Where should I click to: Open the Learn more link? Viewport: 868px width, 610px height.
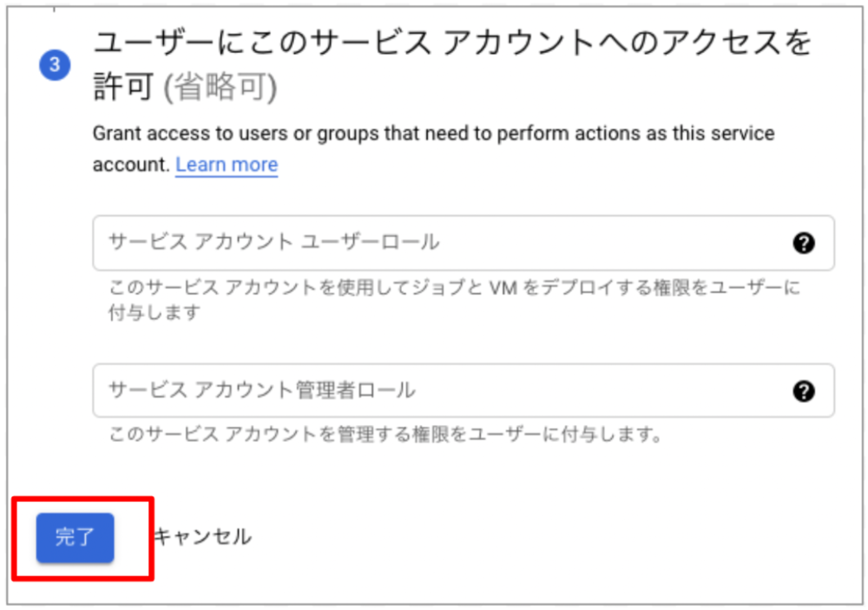pyautogui.click(x=227, y=165)
